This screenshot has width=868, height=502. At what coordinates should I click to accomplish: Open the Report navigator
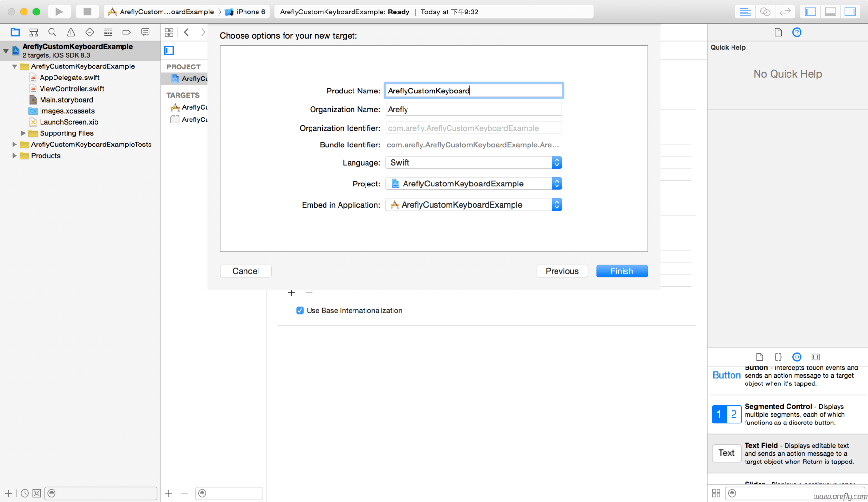click(145, 32)
